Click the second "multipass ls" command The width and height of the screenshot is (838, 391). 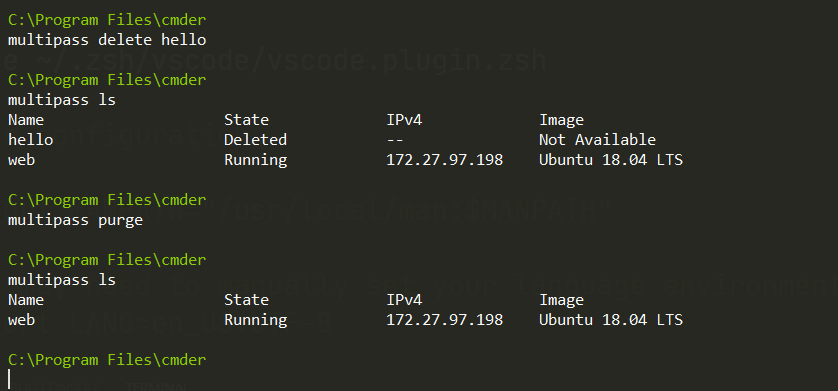62,280
